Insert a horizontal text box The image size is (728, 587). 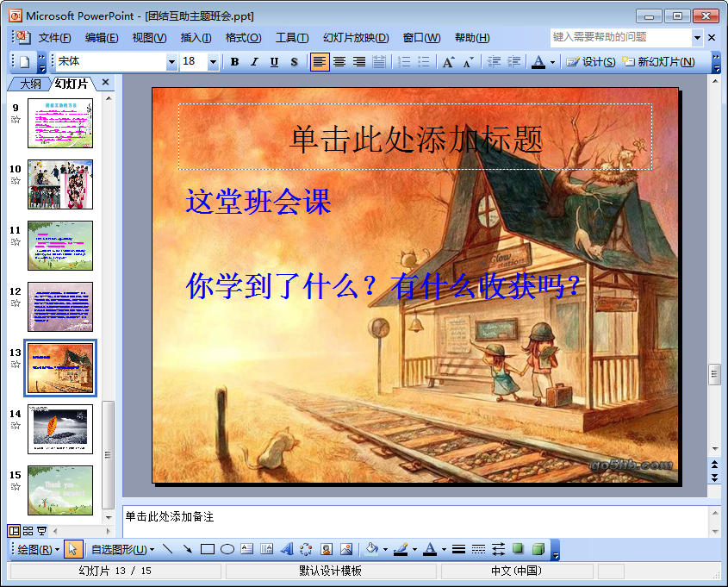click(247, 549)
